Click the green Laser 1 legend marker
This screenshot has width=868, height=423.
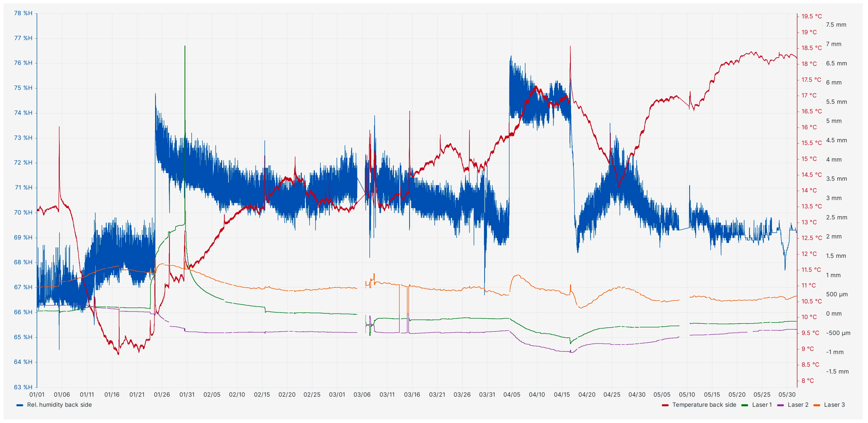tap(745, 405)
